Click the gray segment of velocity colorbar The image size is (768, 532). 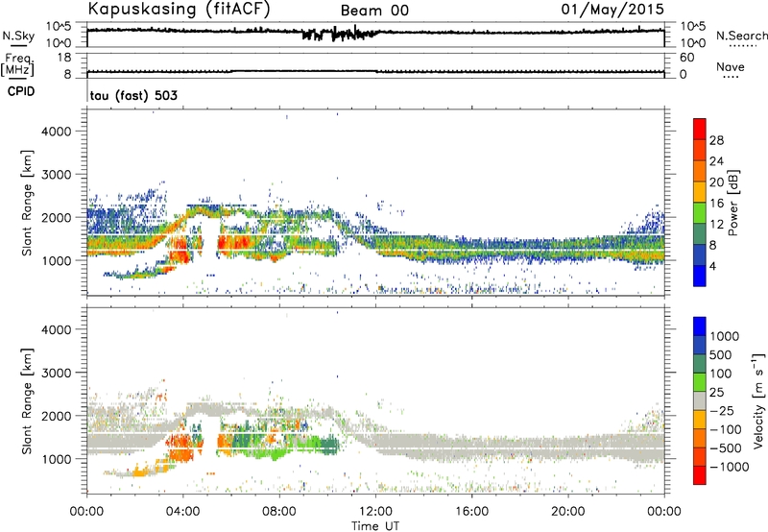point(700,401)
